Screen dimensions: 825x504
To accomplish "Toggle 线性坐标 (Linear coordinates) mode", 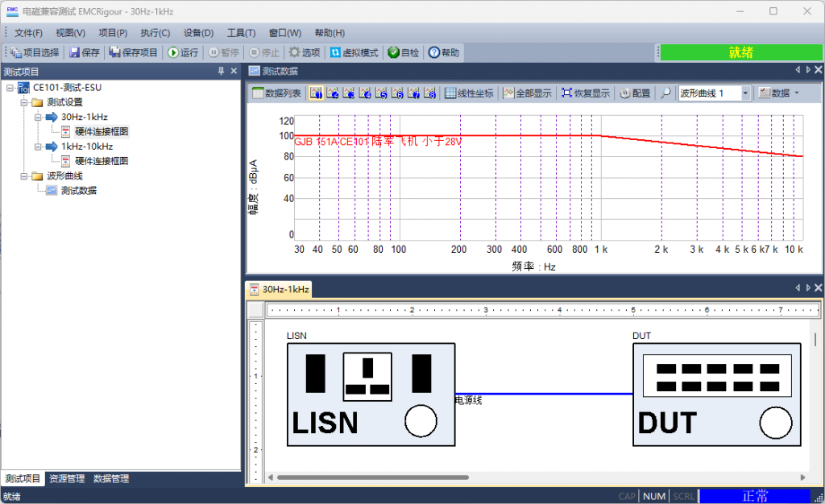I will (x=469, y=93).
